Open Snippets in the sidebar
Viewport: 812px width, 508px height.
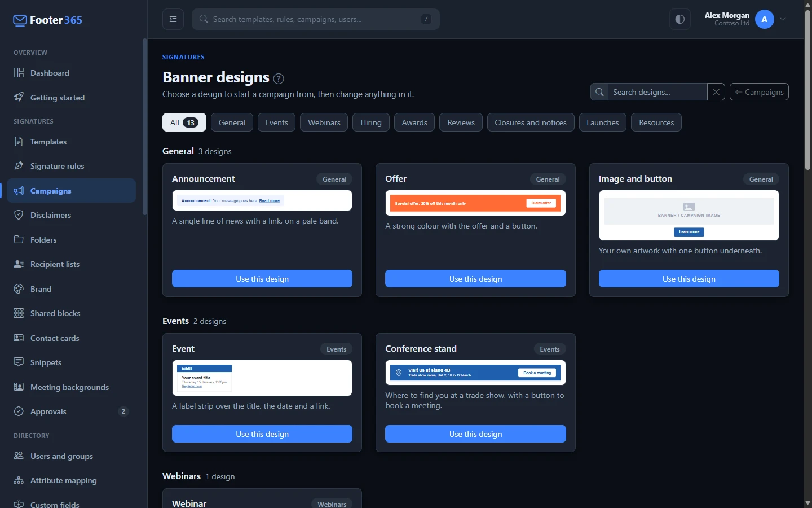pos(71,362)
